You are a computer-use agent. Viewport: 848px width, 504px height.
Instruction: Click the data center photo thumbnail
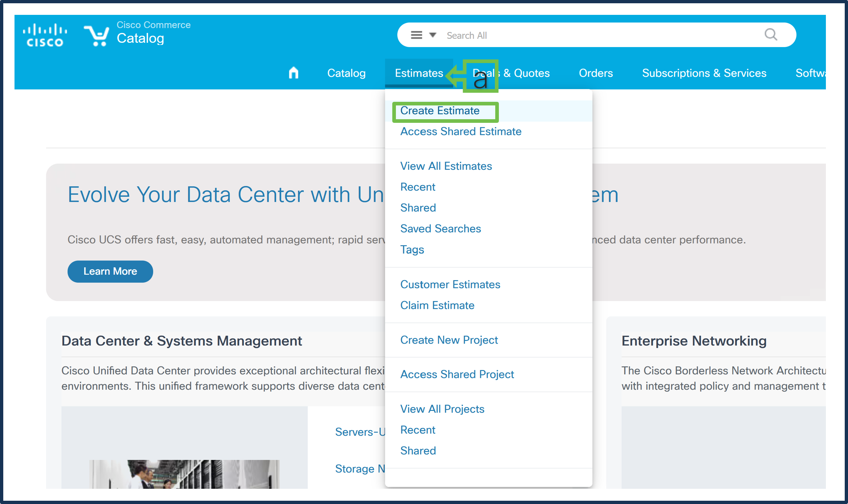pyautogui.click(x=184, y=474)
